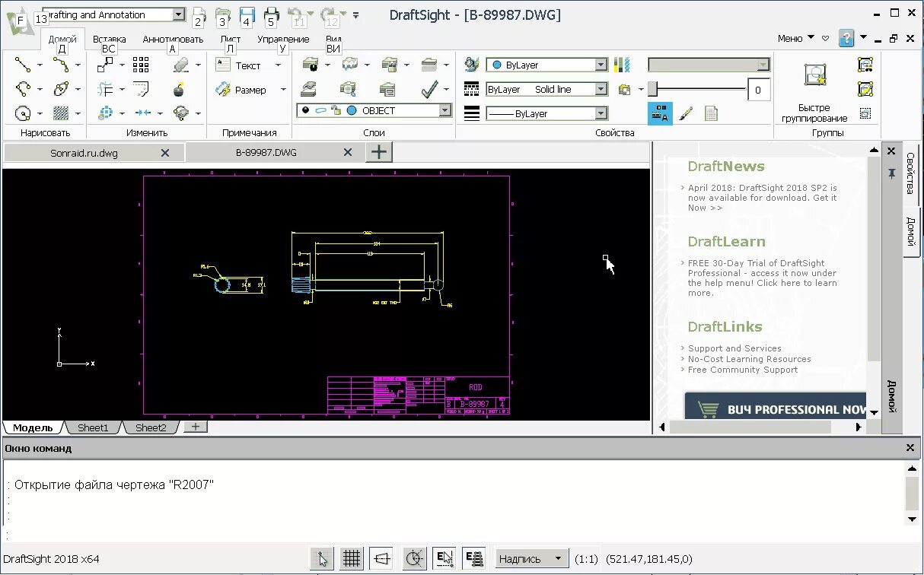Image resolution: width=924 pixels, height=575 pixels.
Task: Toggle Snap mode in status bar
Action: [x=322, y=559]
